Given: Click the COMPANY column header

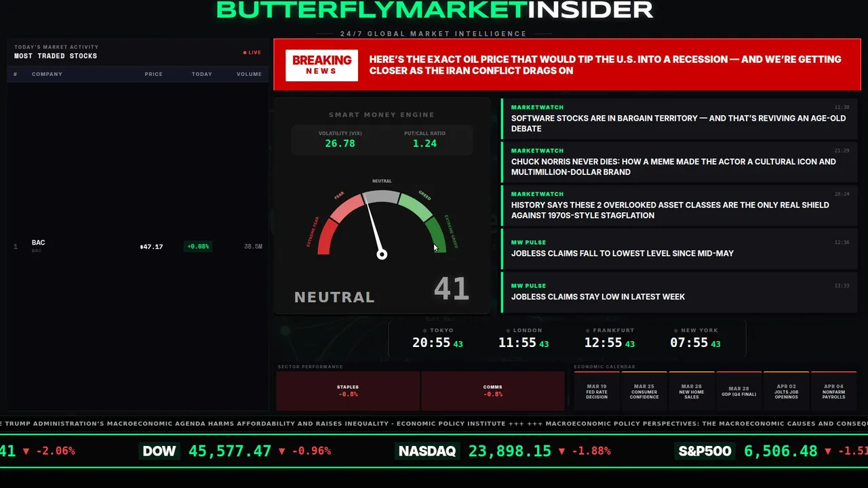Looking at the screenshot, I should coord(47,74).
